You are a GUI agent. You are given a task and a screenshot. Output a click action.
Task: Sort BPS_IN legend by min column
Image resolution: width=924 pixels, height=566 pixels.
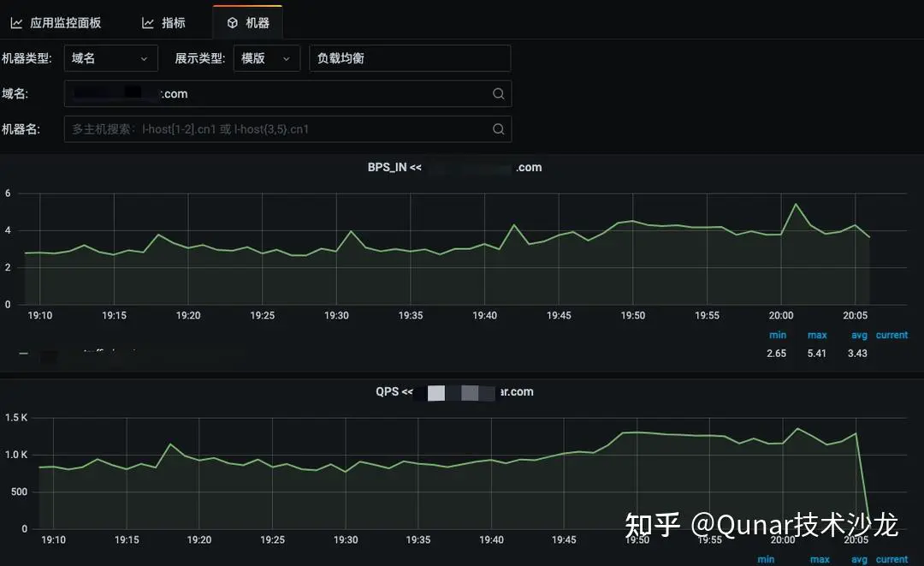777,335
